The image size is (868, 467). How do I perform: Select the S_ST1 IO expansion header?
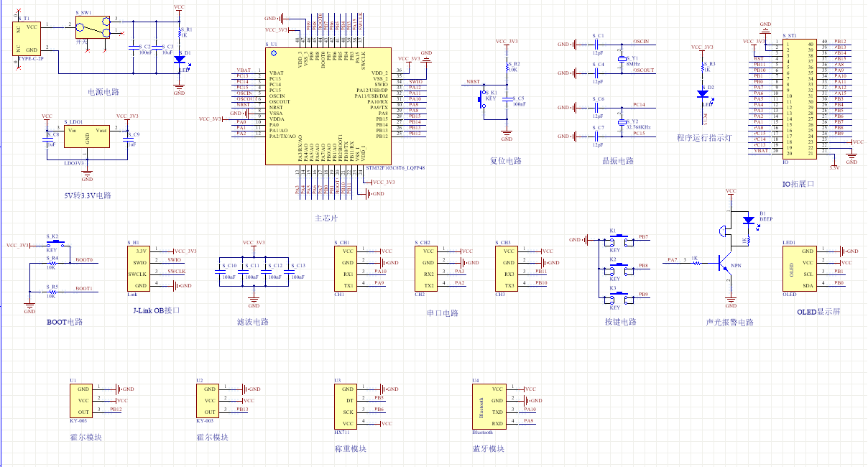tap(800, 99)
